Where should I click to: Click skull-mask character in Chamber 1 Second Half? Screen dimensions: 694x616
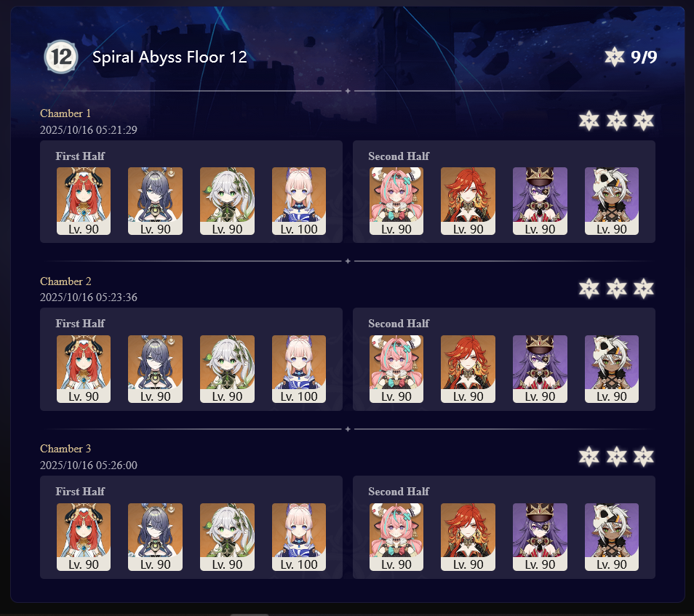point(612,201)
